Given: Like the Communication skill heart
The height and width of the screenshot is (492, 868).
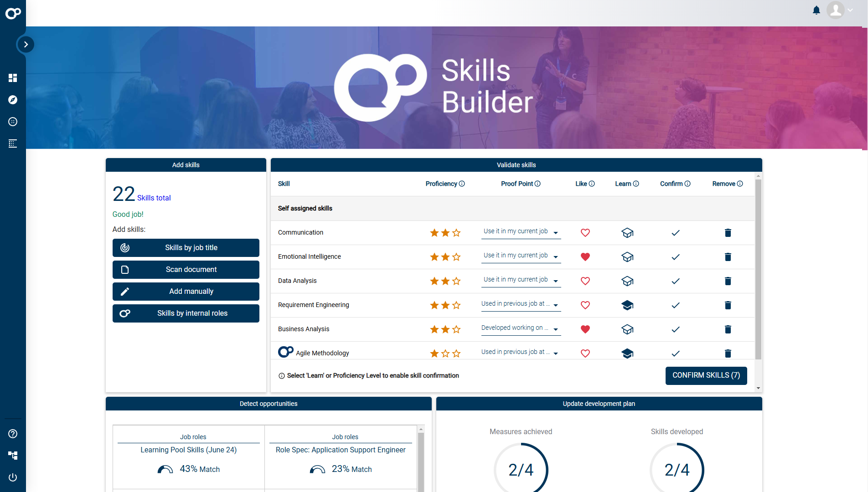Looking at the screenshot, I should [x=585, y=233].
